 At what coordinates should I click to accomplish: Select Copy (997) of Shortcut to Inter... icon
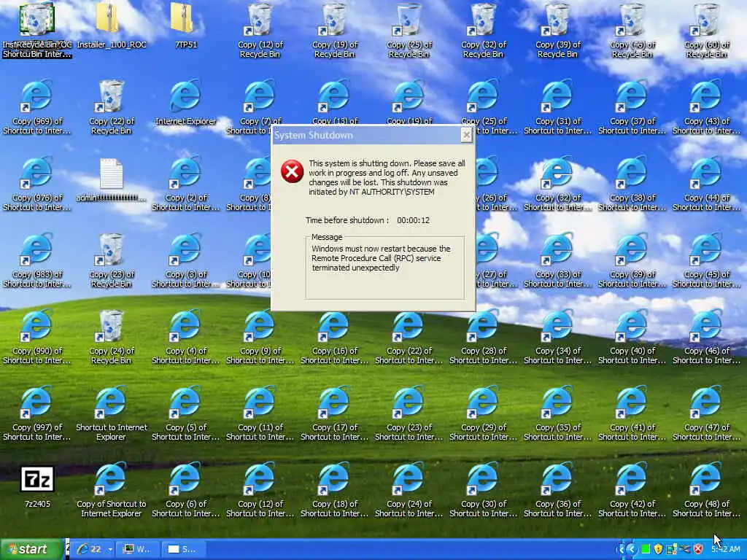[37, 414]
